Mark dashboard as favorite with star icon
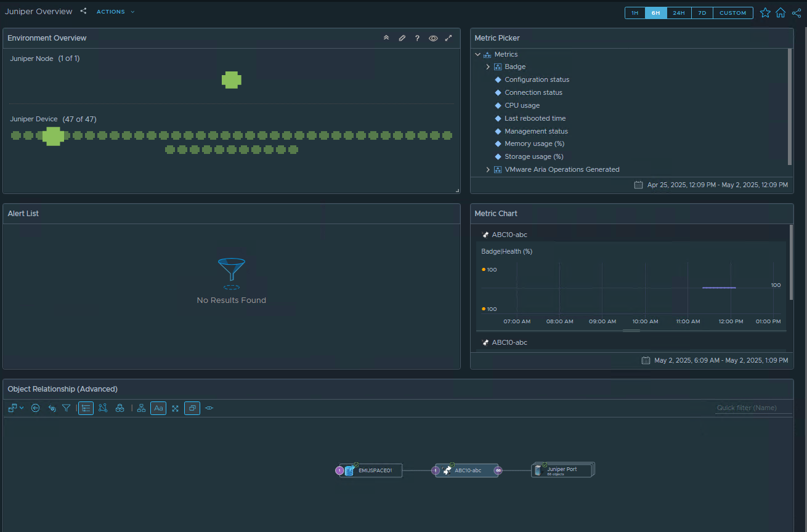The height and width of the screenshot is (532, 807). pyautogui.click(x=765, y=12)
